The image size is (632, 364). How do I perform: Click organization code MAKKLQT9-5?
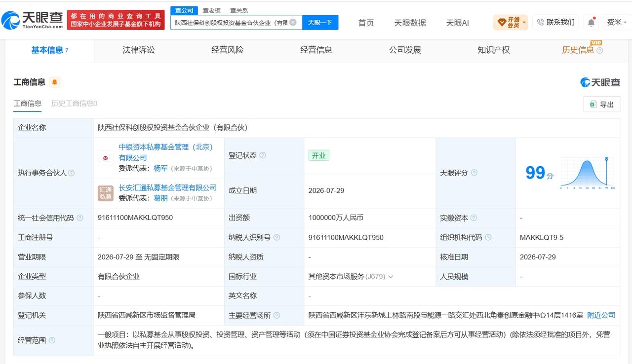click(x=542, y=237)
